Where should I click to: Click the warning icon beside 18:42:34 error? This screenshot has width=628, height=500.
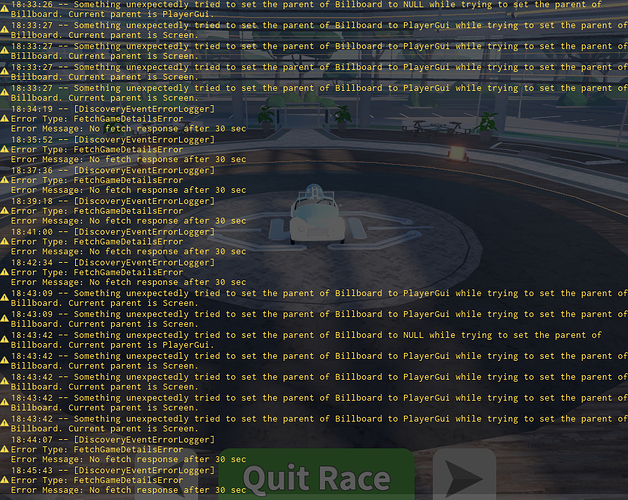point(4,272)
